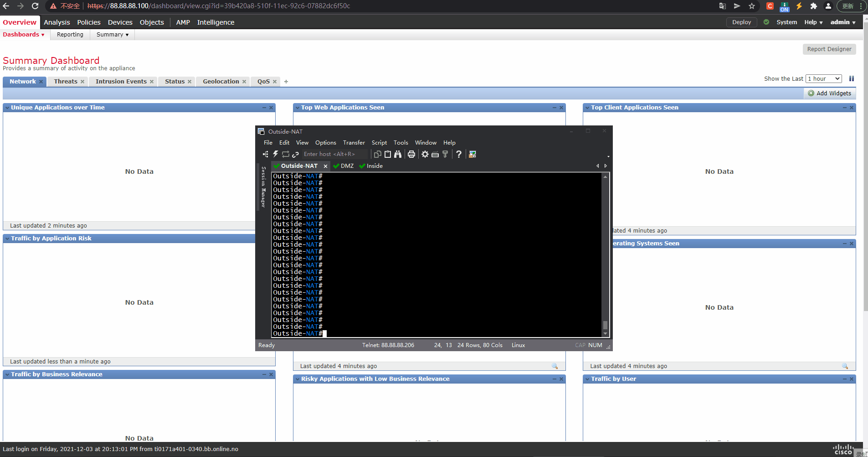Click the public key assistant icon
The height and width of the screenshot is (457, 868).
click(x=445, y=154)
